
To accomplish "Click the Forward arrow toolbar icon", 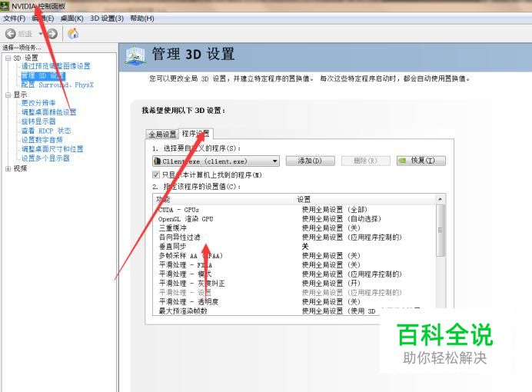I will click(52, 33).
